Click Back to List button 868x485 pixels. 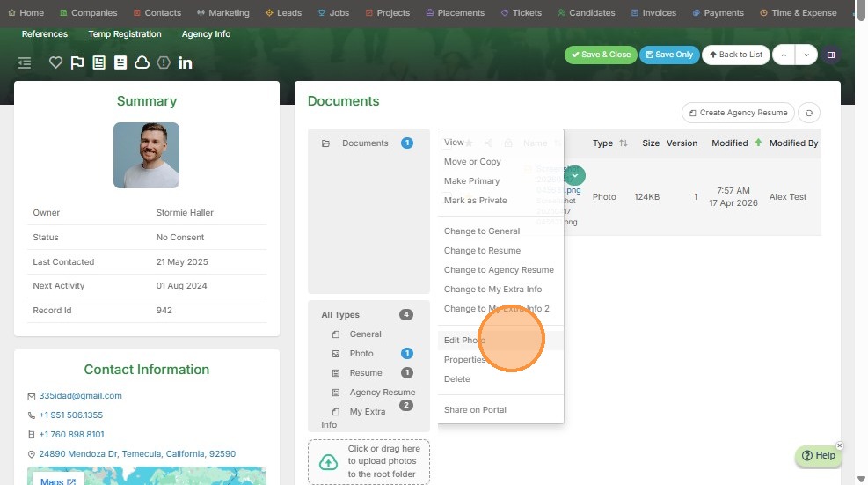point(736,55)
